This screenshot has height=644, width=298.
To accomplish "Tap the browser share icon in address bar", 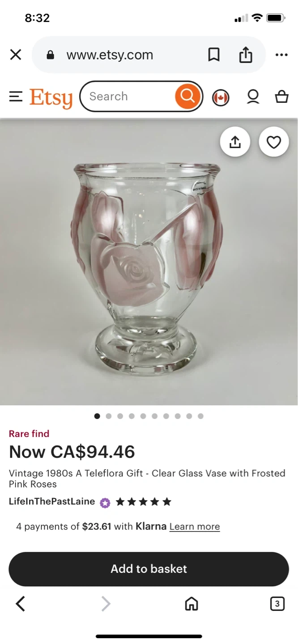I will [x=246, y=55].
